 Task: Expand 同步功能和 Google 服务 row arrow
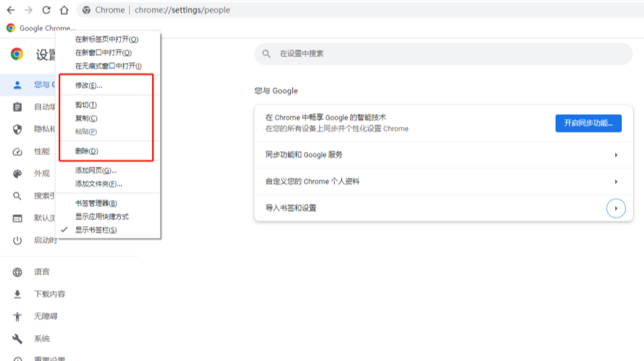616,155
